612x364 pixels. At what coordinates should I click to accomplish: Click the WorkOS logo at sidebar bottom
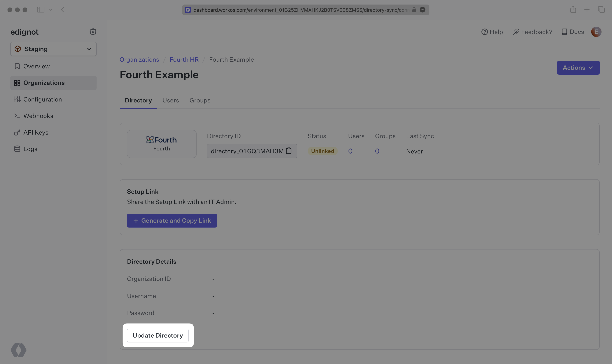18,350
